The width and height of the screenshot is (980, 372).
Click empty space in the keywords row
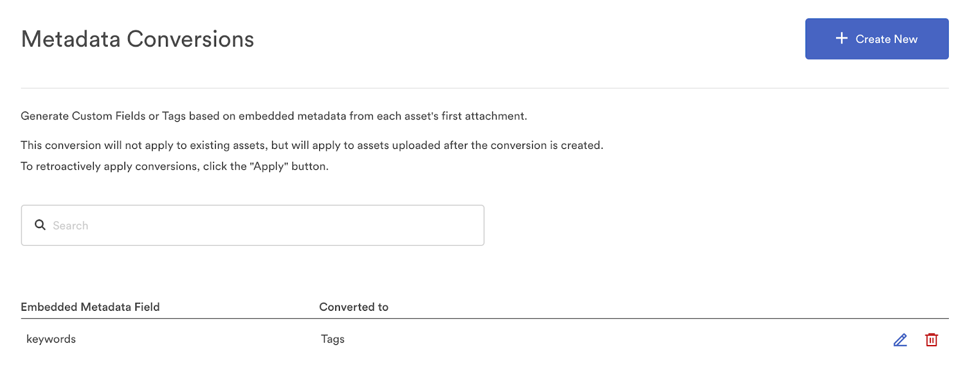click(612, 340)
